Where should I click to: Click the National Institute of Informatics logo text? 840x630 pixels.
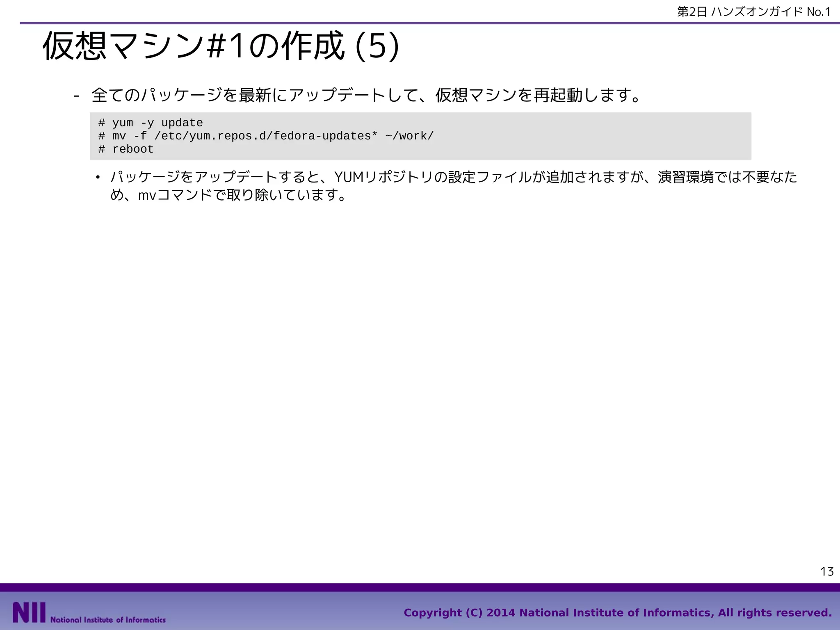[108, 620]
